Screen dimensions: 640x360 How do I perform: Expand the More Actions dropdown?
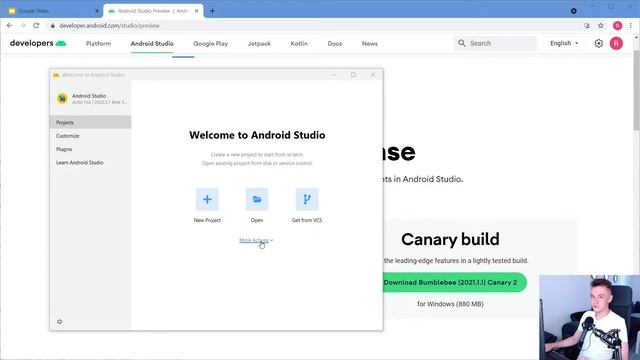[256, 240]
